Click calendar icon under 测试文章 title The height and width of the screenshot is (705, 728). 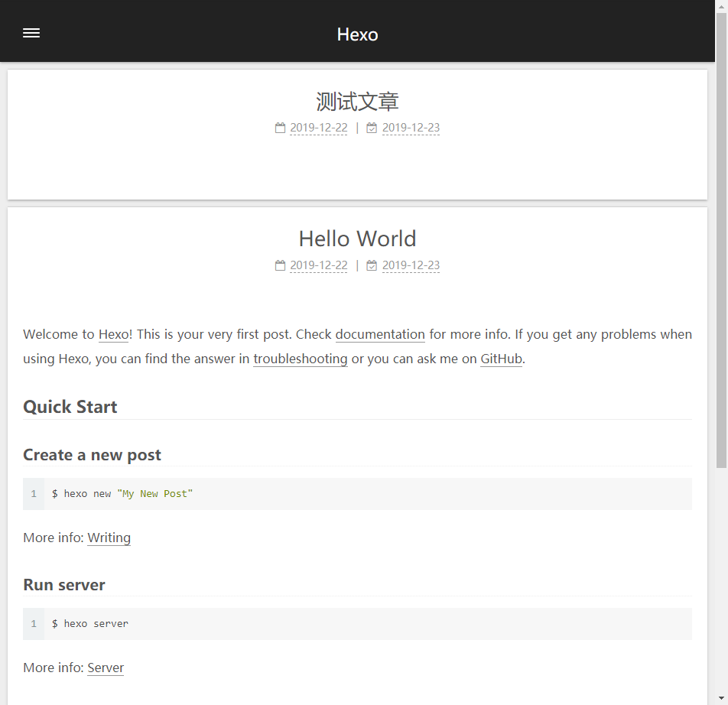(280, 128)
